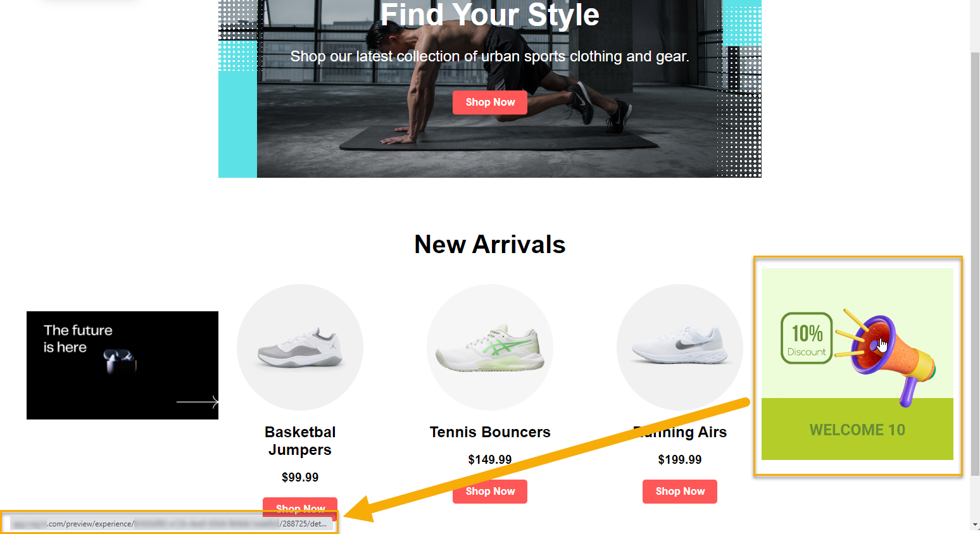Click the earbuds image in black banner
The width and height of the screenshot is (980, 534).
tap(120, 361)
